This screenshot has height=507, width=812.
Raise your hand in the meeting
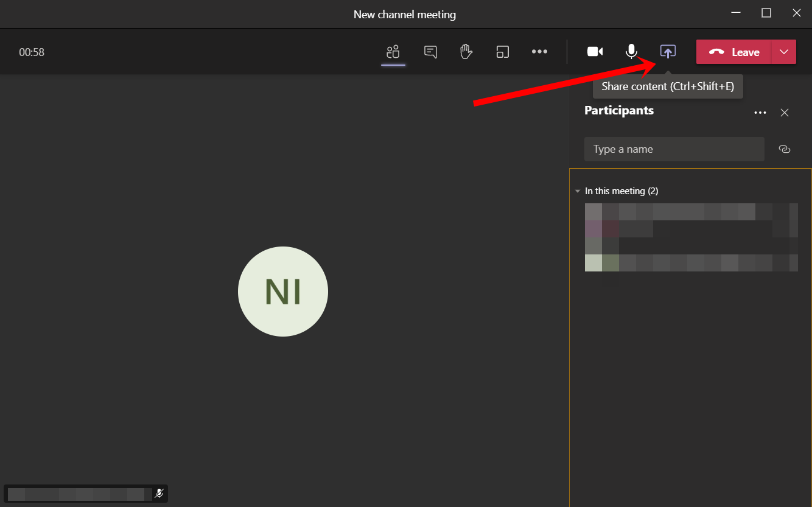(466, 52)
